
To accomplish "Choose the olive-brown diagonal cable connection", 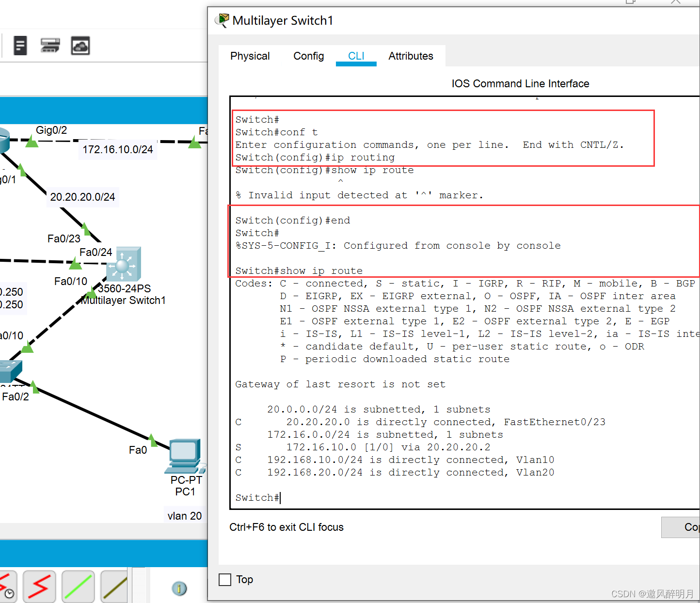I will [115, 587].
